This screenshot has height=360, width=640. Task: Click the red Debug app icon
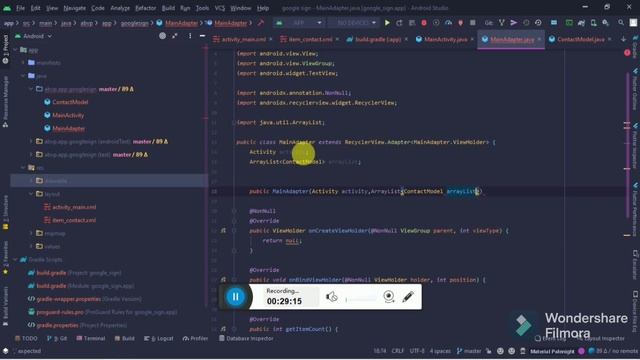coord(424,23)
